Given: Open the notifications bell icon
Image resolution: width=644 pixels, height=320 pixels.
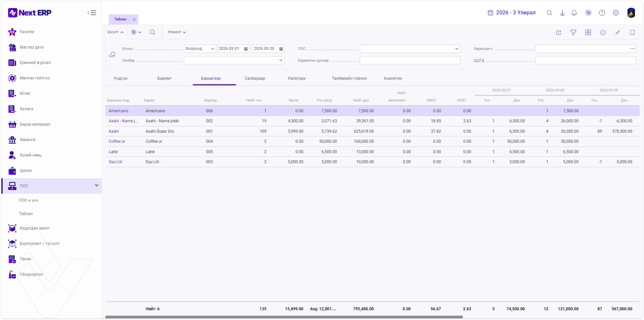Looking at the screenshot, I should point(574,13).
